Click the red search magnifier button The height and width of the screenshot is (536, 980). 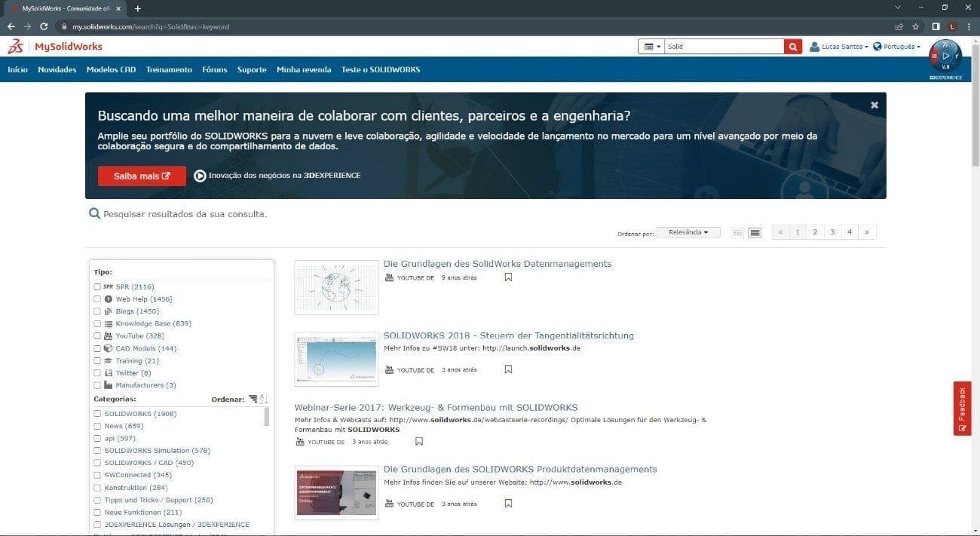(x=792, y=47)
